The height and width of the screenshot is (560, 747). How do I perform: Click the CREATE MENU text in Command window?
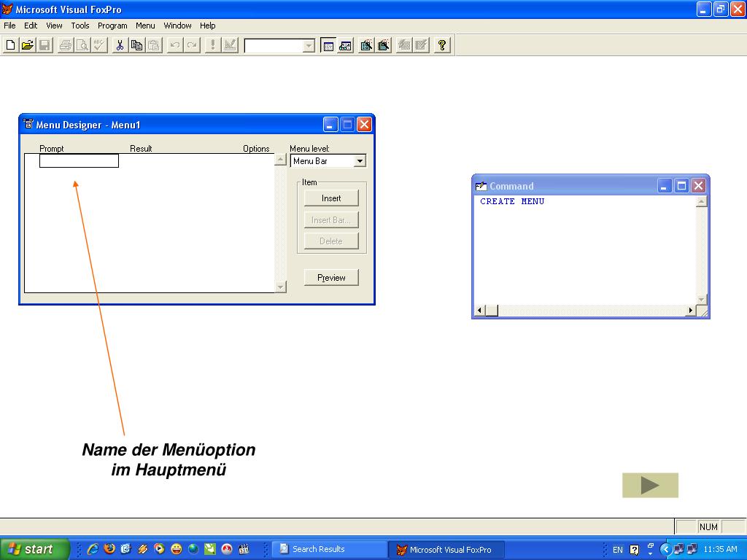click(512, 201)
